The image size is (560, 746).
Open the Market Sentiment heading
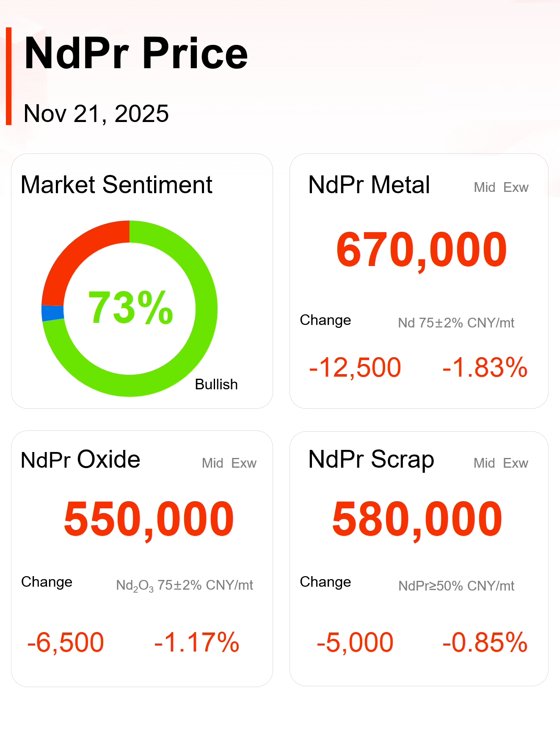(x=116, y=185)
